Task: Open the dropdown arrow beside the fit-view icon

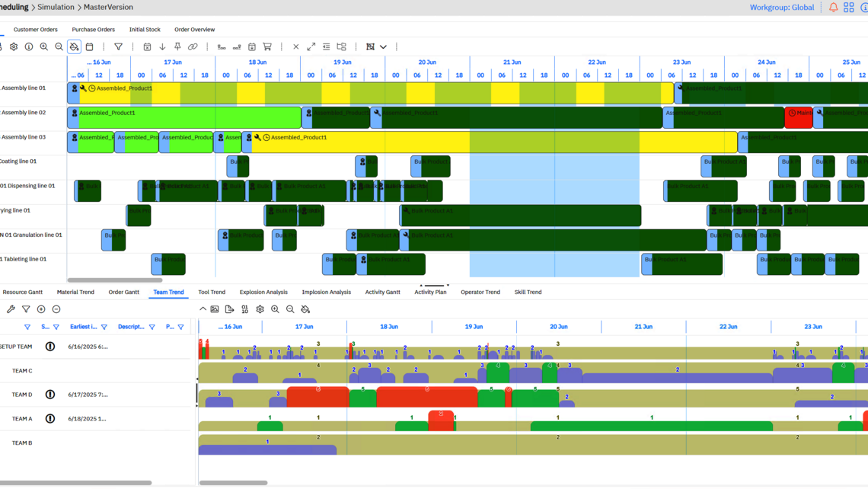Action: click(x=384, y=47)
